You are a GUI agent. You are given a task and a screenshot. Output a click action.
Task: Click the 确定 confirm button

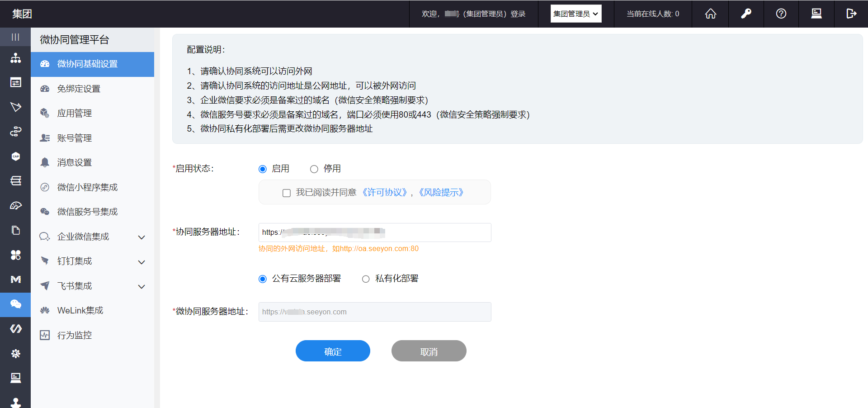pyautogui.click(x=333, y=351)
